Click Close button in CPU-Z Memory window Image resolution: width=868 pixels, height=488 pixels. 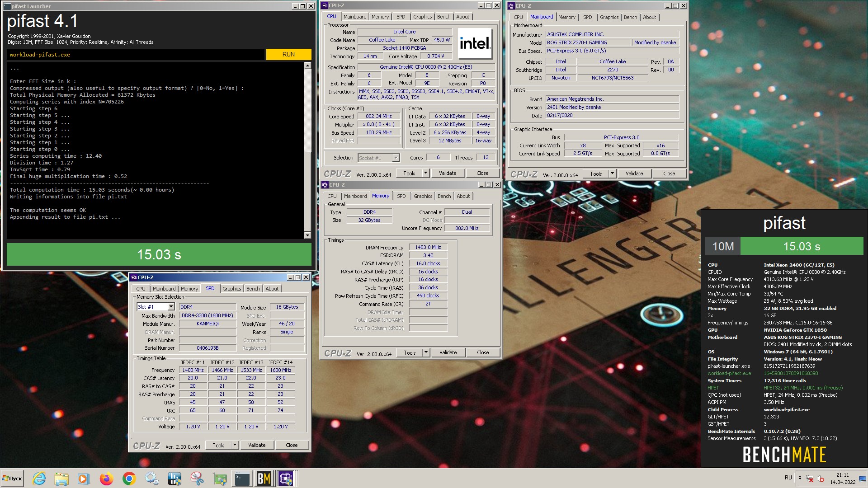(x=483, y=352)
